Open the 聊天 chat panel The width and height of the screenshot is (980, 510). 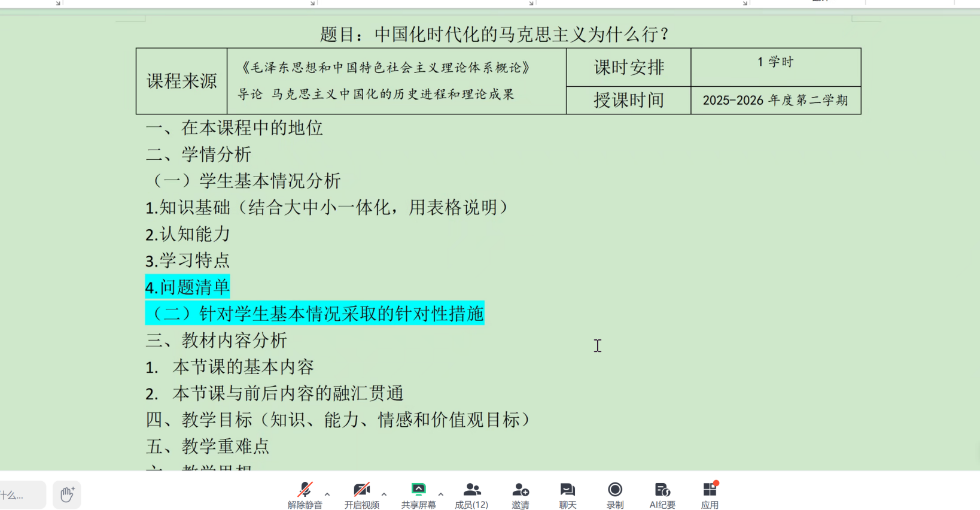[x=567, y=494]
